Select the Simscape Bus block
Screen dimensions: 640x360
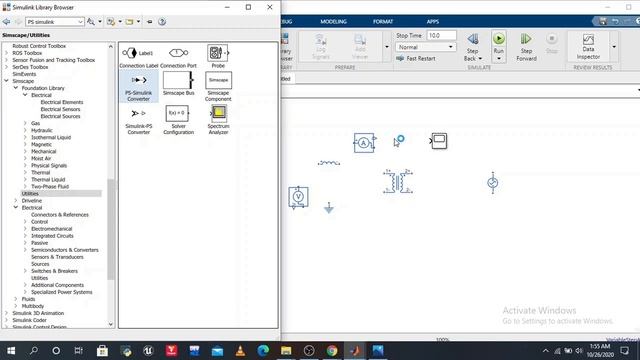click(x=178, y=84)
